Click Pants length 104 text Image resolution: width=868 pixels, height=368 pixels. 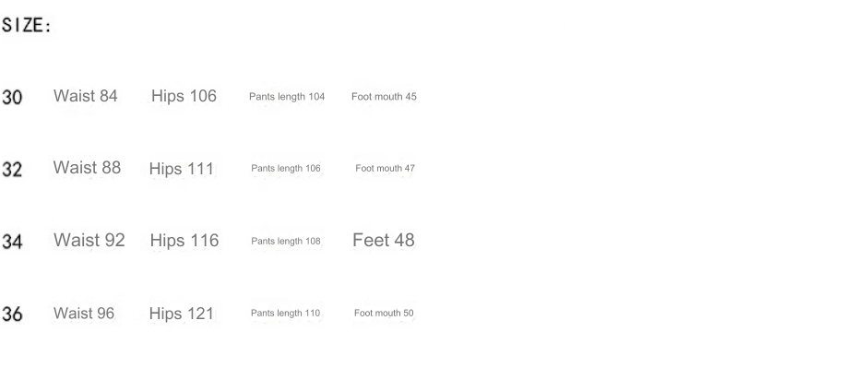287,97
